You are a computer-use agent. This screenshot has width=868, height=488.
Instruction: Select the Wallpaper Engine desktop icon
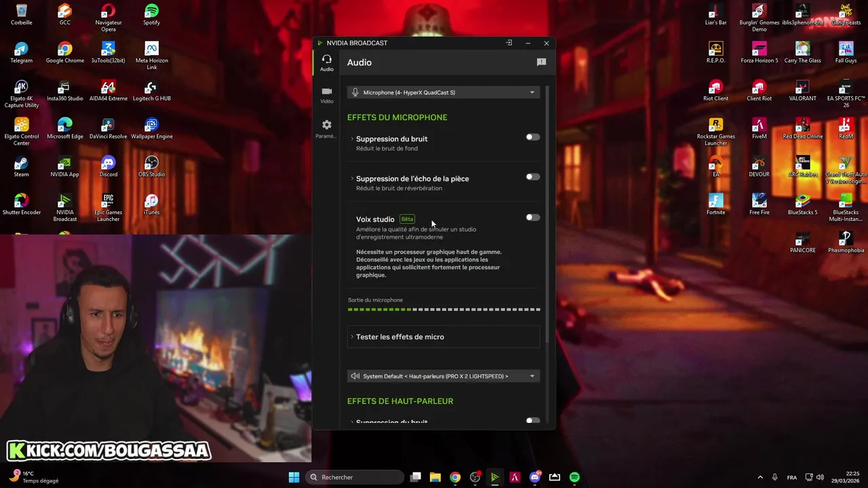(152, 129)
